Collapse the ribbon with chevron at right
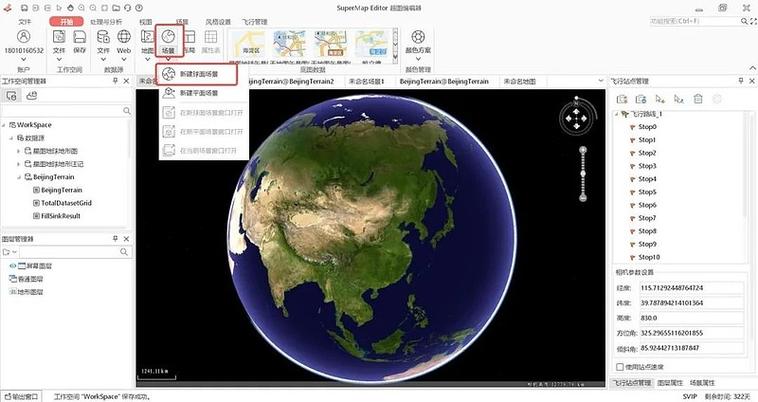This screenshot has width=758, height=402. point(753,68)
